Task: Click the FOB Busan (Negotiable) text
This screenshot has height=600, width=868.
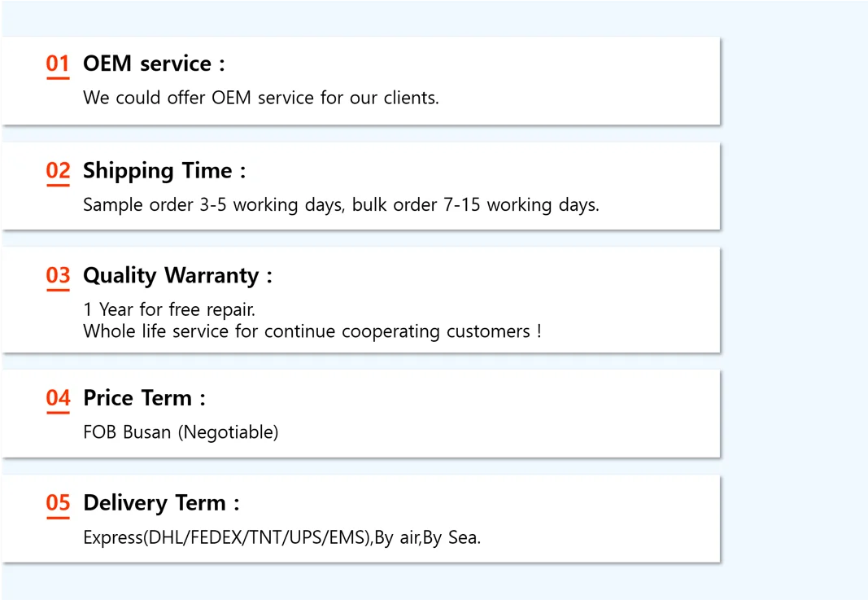Action: (x=181, y=432)
